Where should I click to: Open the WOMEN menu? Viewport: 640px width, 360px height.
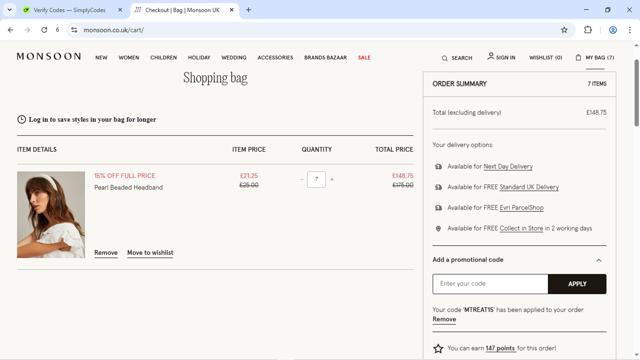pyautogui.click(x=129, y=58)
